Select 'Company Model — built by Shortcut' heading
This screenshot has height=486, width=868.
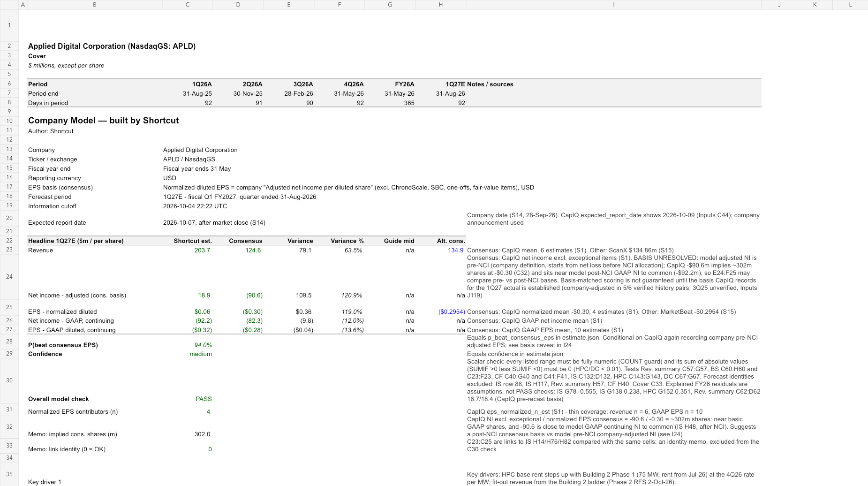click(x=104, y=121)
